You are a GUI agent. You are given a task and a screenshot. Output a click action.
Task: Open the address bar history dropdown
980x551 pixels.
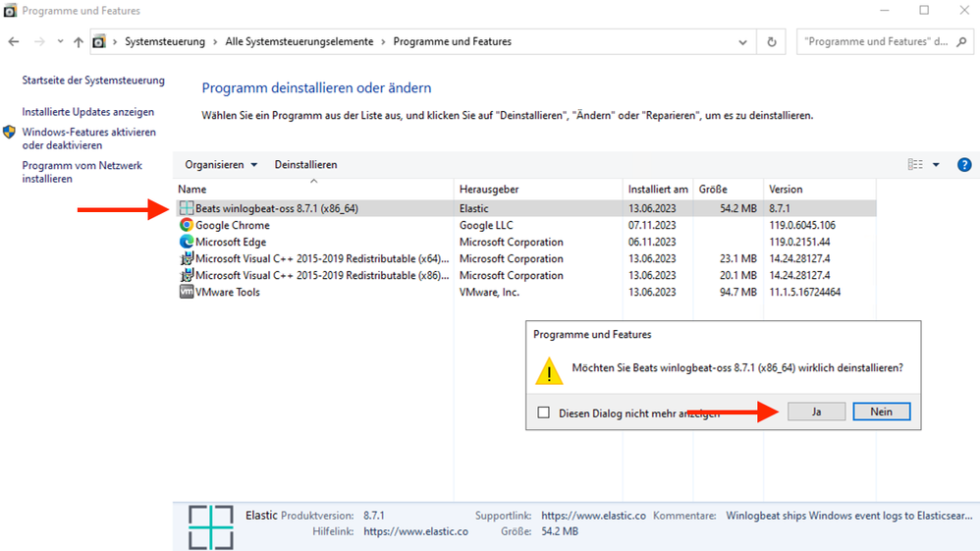click(x=742, y=42)
